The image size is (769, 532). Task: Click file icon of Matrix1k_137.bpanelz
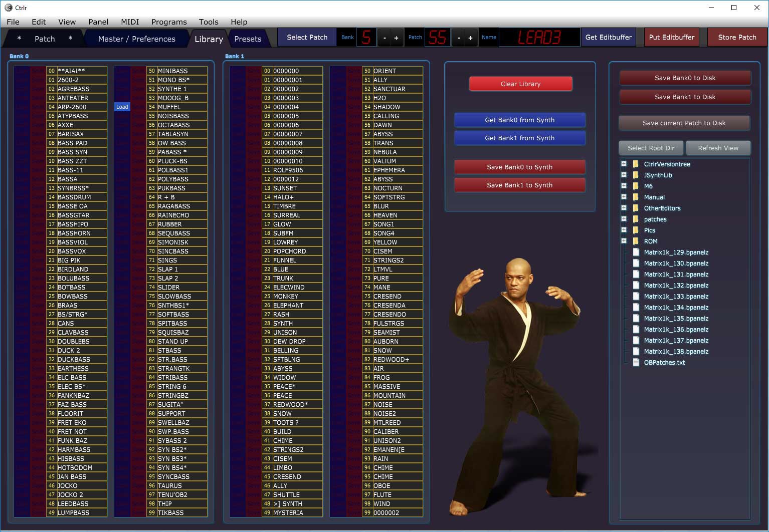coord(636,341)
